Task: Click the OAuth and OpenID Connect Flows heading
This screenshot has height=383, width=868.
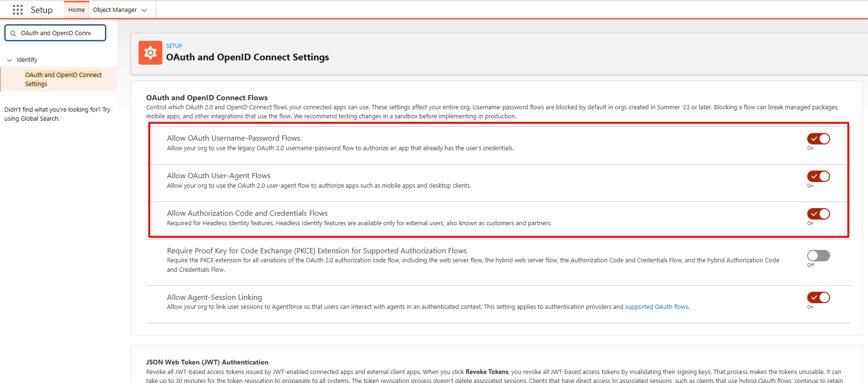Action: point(207,97)
